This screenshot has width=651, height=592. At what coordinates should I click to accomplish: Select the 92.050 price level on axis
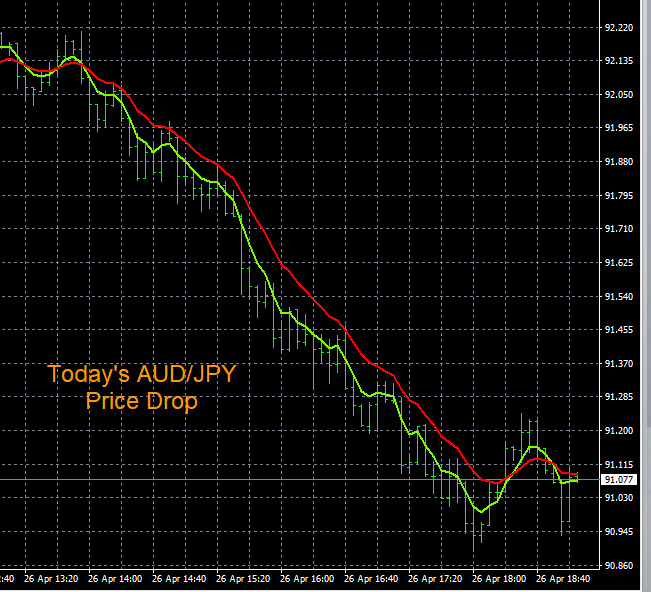[620, 94]
